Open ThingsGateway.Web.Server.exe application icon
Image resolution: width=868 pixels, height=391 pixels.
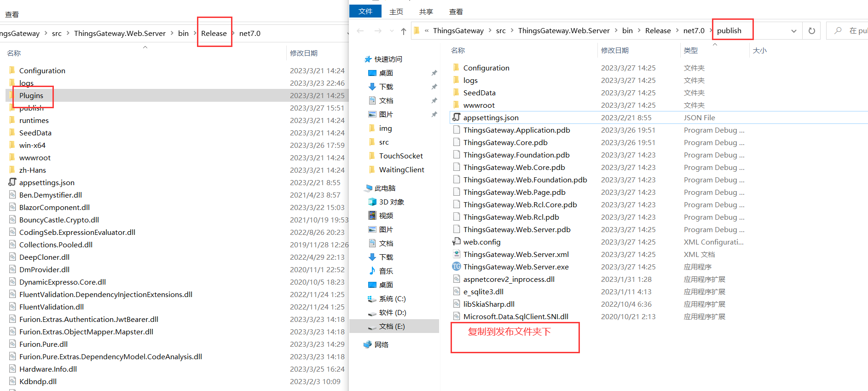[456, 267]
